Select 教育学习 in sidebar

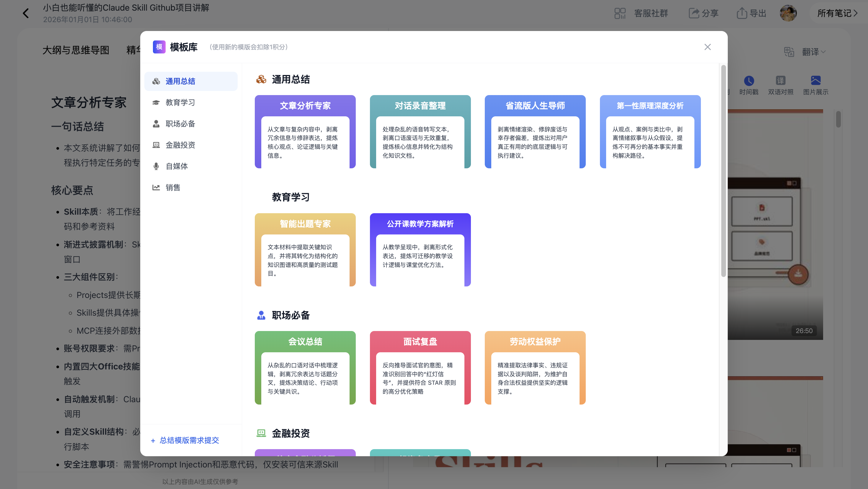[x=191, y=102]
